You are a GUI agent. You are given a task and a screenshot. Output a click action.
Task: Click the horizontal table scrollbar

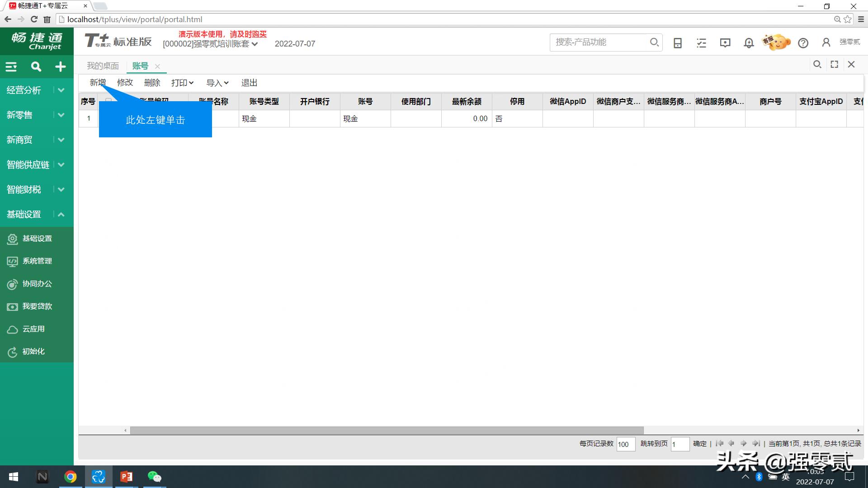pos(387,430)
